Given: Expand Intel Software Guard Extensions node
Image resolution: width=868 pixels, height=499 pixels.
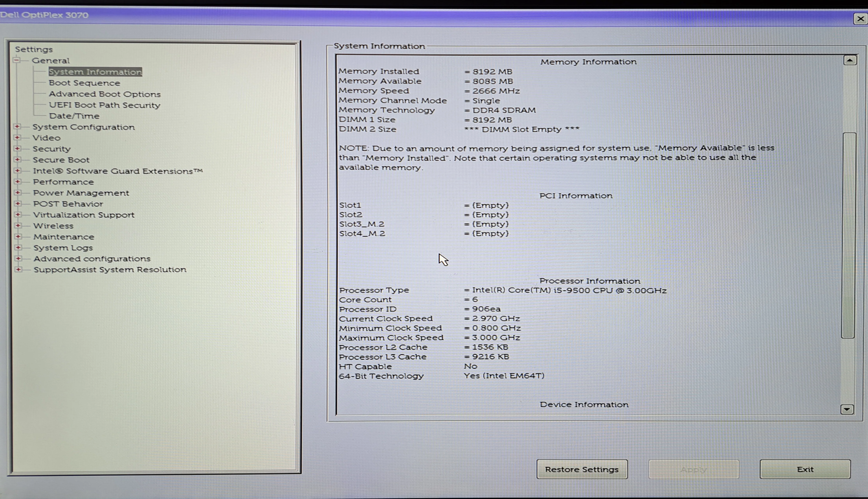Looking at the screenshot, I should (17, 170).
